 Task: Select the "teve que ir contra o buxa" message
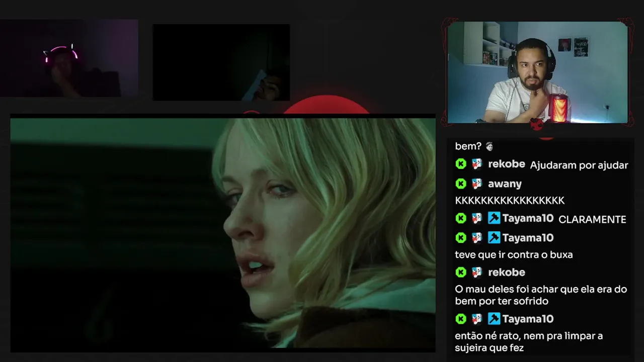click(514, 254)
